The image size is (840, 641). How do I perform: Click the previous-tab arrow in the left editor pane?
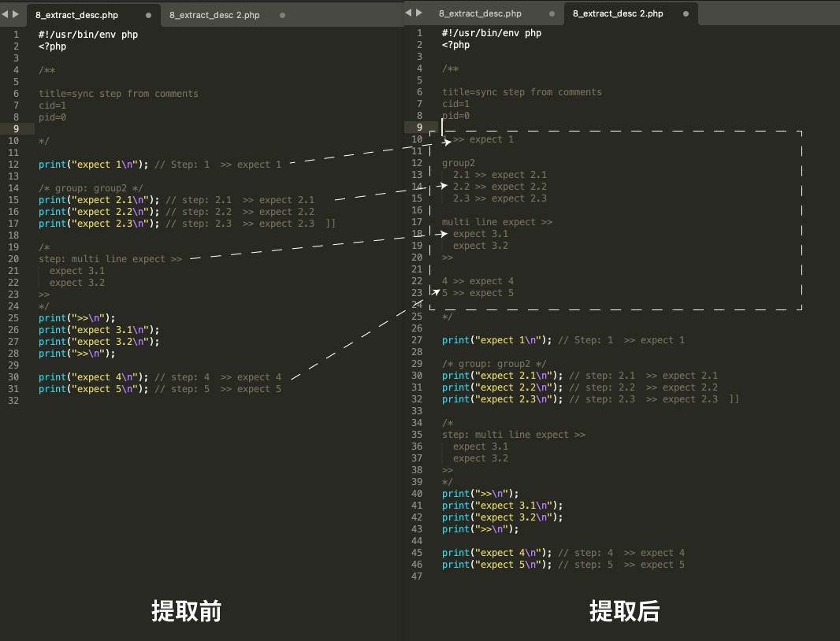click(5, 14)
